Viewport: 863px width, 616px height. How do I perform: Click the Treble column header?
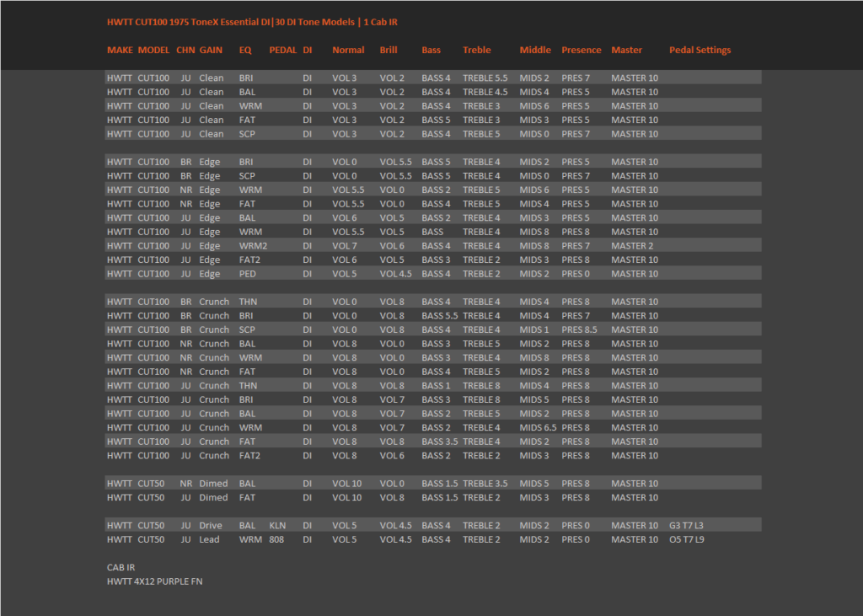click(476, 50)
